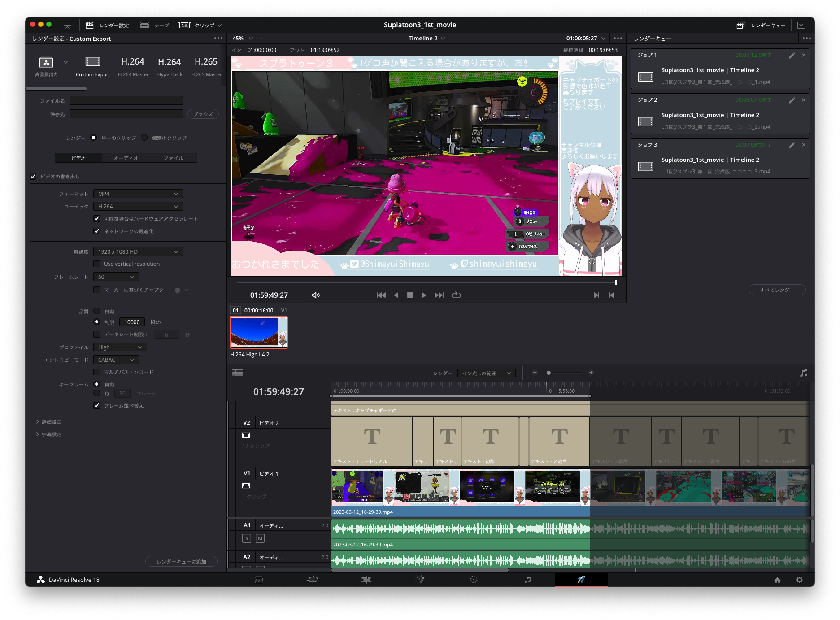
Task: Enable Use vertical resolution
Action: (97, 264)
